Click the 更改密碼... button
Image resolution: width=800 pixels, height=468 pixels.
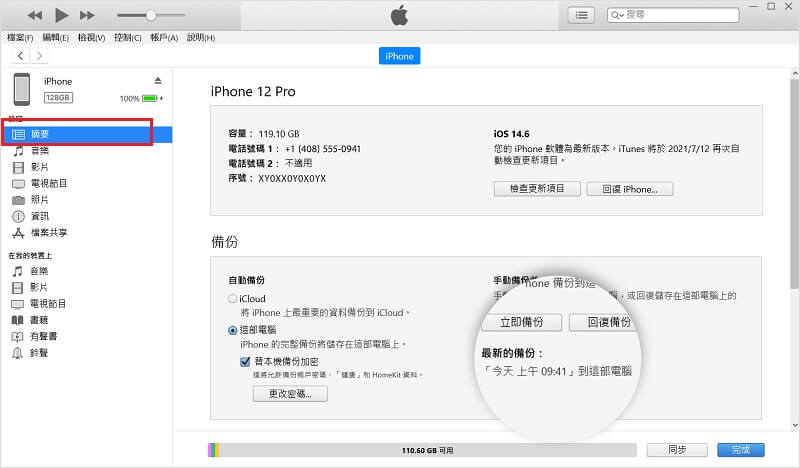290,393
